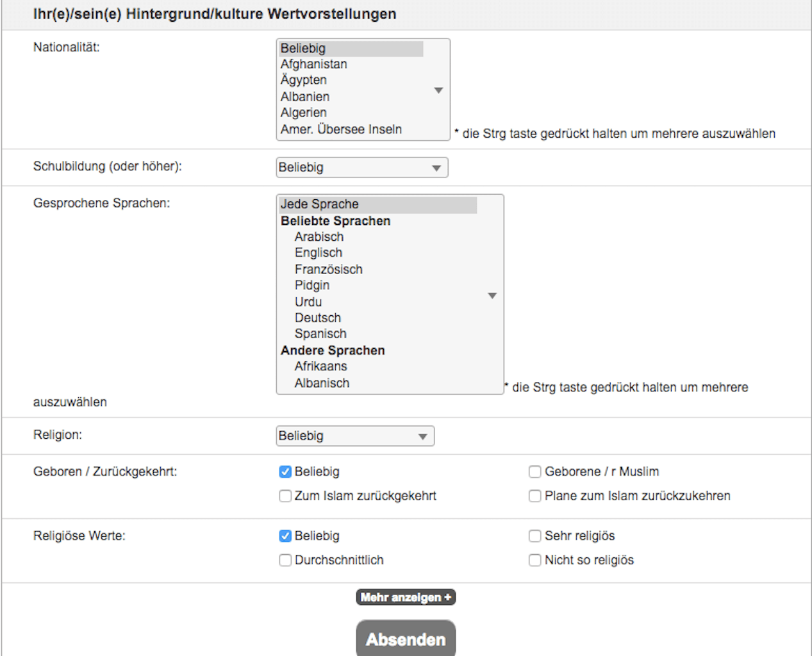
Task: Select Jede Sprache in languages list
Action: pos(378,204)
